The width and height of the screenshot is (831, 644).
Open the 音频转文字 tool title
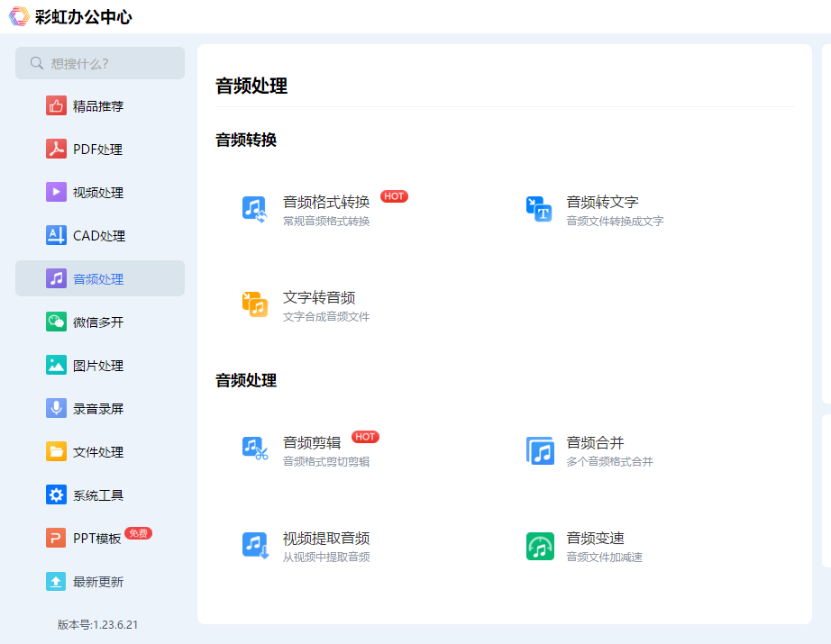pyautogui.click(x=602, y=202)
